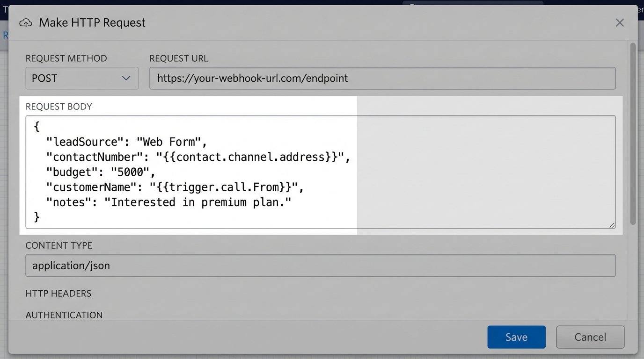
Task: Focus the Request URL input field
Action: [x=382, y=78]
